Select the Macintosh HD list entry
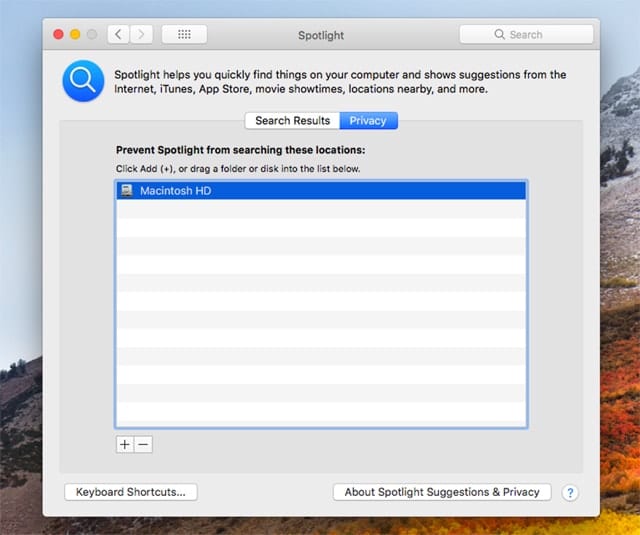This screenshot has height=535, width=640. coord(320,190)
